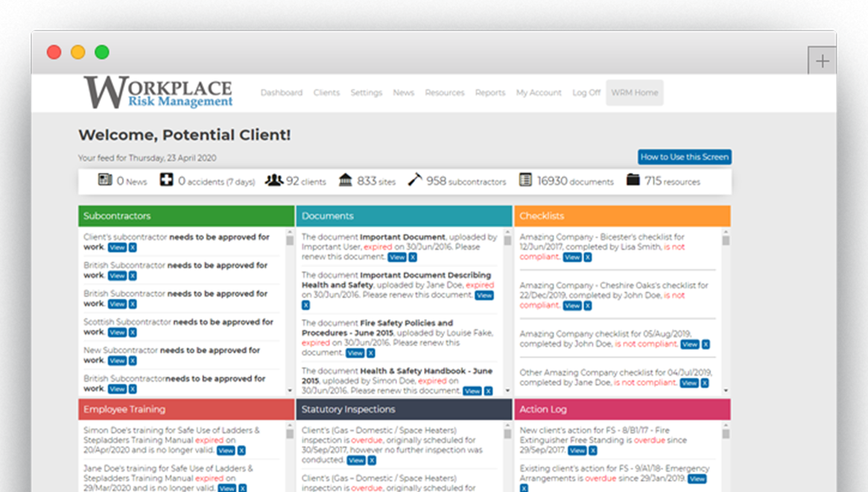View Bicester's non-compliant checklist
This screenshot has height=492, width=868.
pyautogui.click(x=572, y=257)
